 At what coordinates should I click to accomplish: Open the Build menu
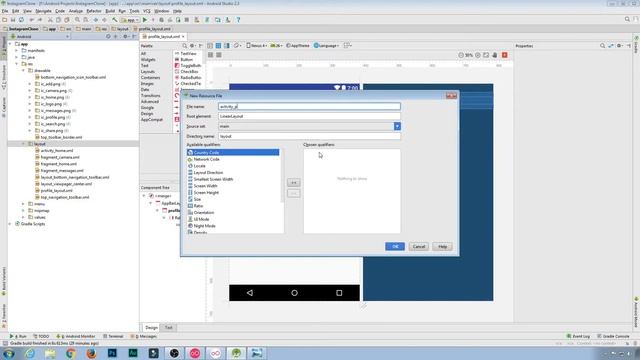click(x=110, y=11)
